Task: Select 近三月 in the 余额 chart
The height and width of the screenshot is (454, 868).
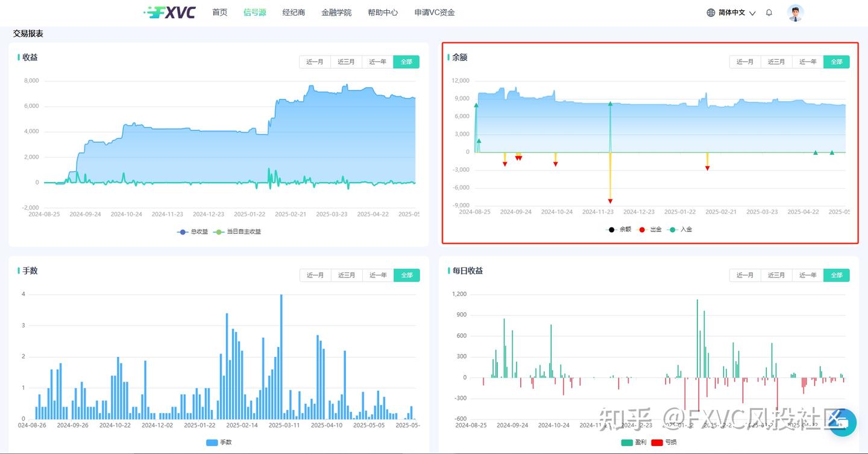Action: coord(776,61)
